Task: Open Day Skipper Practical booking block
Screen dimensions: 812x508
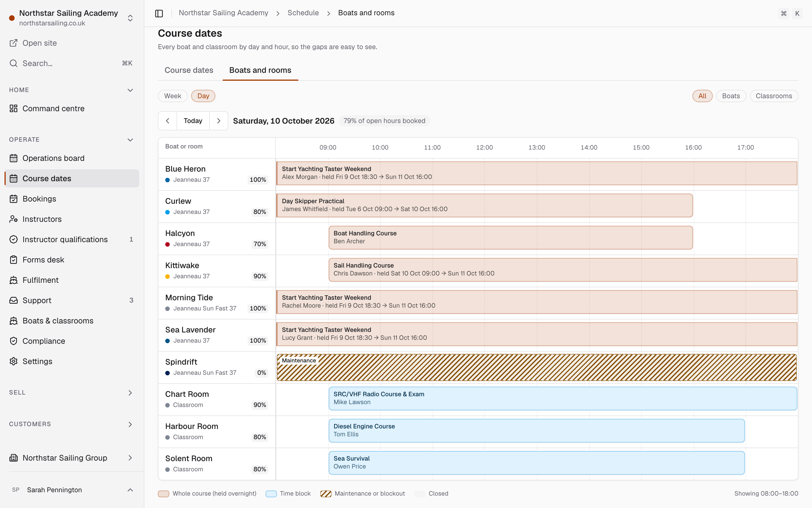Action: [484, 205]
